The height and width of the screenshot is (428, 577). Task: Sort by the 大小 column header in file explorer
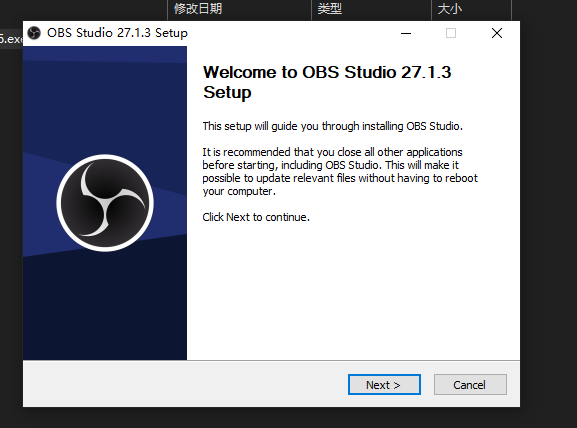click(x=471, y=9)
